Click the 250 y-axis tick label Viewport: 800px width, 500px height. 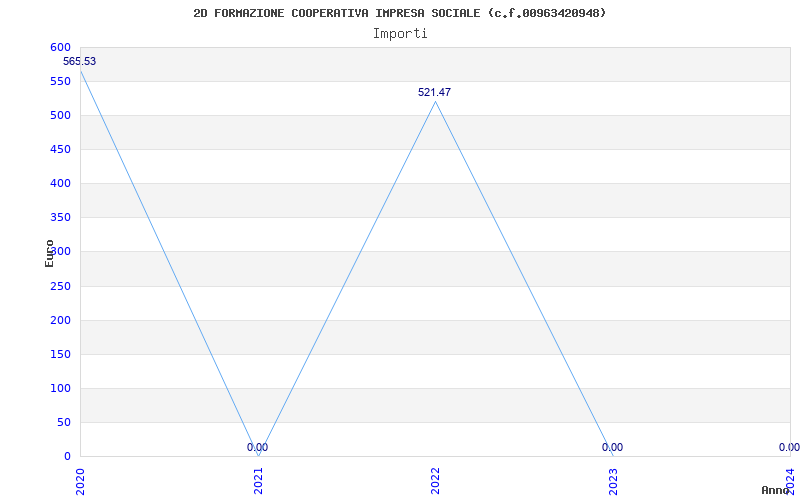pyautogui.click(x=60, y=286)
